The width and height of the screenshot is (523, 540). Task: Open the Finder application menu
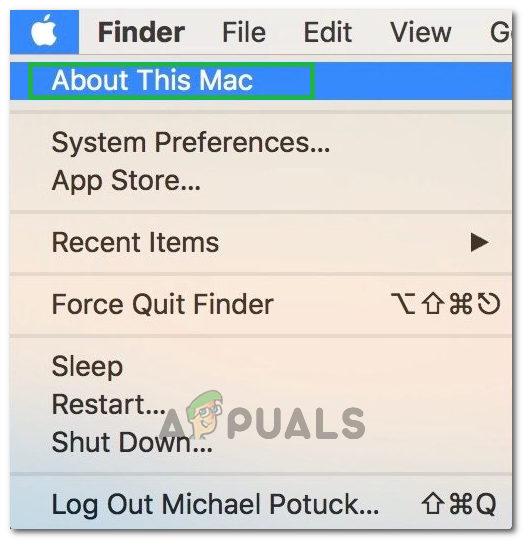pyautogui.click(x=141, y=32)
